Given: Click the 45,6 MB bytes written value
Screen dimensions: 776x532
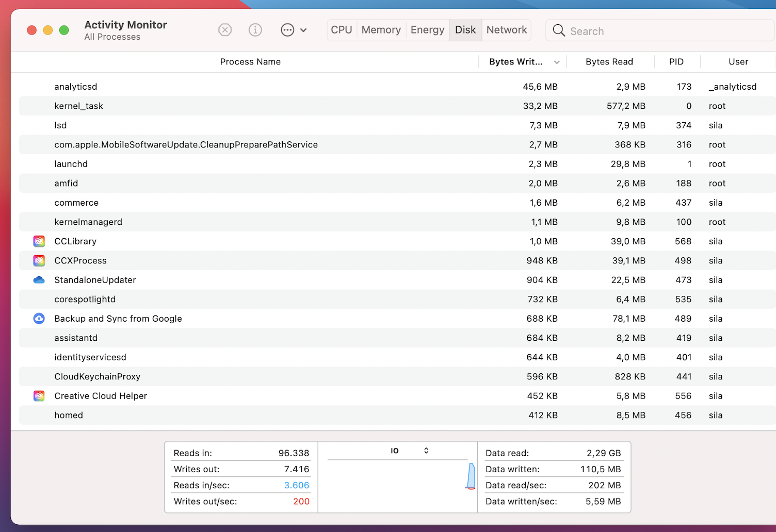Looking at the screenshot, I should [540, 87].
